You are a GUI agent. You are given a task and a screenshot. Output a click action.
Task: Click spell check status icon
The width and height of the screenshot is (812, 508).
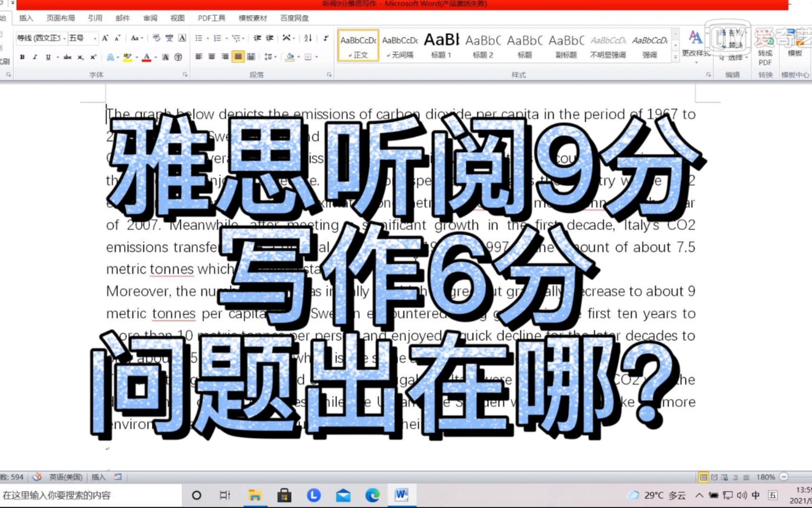click(37, 477)
